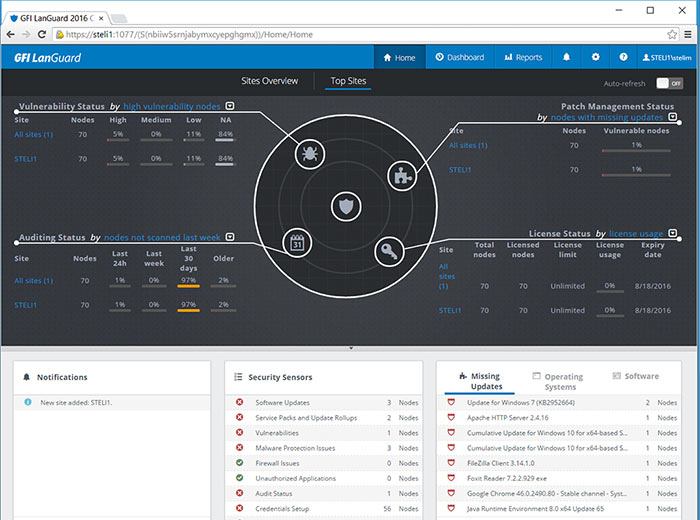Image resolution: width=700 pixels, height=520 pixels.
Task: Toggle the Auto-refresh switch
Action: click(669, 83)
